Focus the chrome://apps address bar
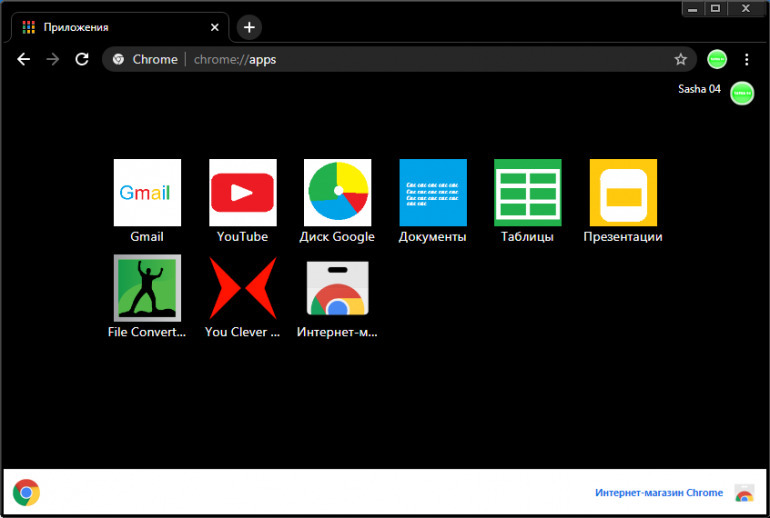This screenshot has height=518, width=770. click(x=400, y=59)
